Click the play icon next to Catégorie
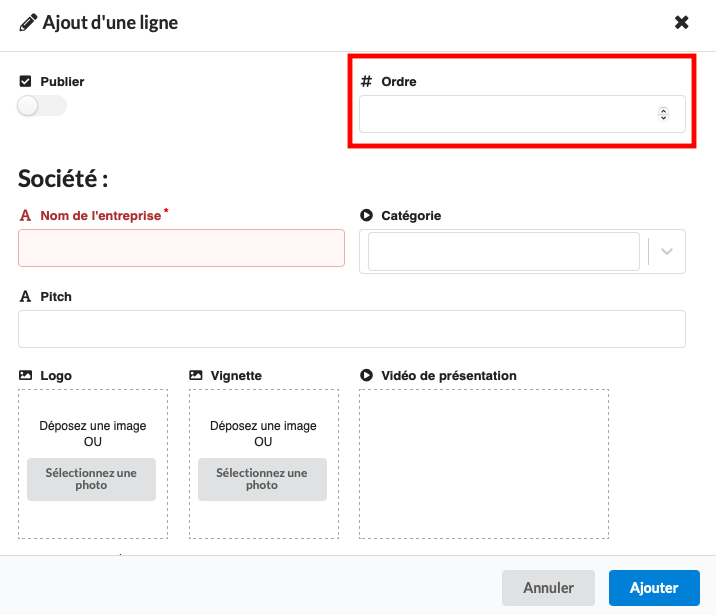716x615 pixels. (x=366, y=215)
